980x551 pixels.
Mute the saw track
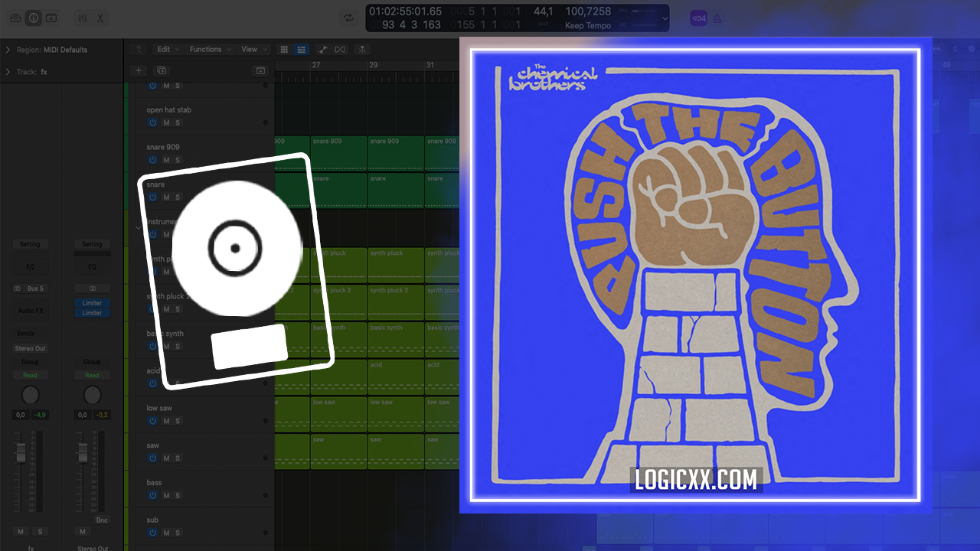165,458
